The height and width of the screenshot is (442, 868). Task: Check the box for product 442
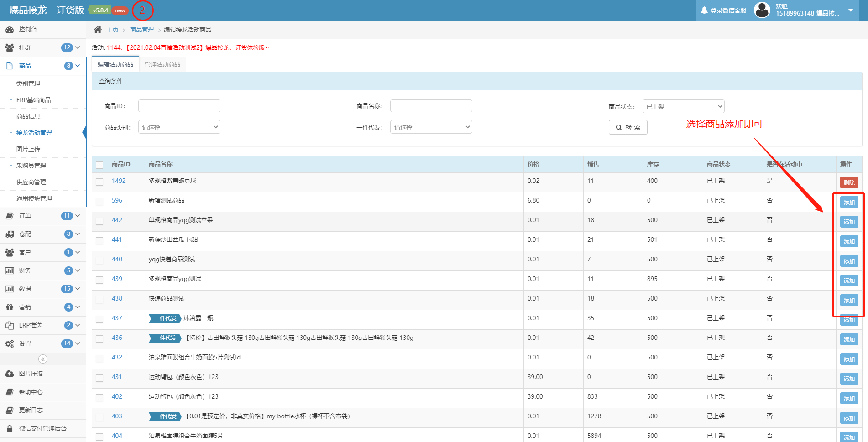pyautogui.click(x=99, y=221)
